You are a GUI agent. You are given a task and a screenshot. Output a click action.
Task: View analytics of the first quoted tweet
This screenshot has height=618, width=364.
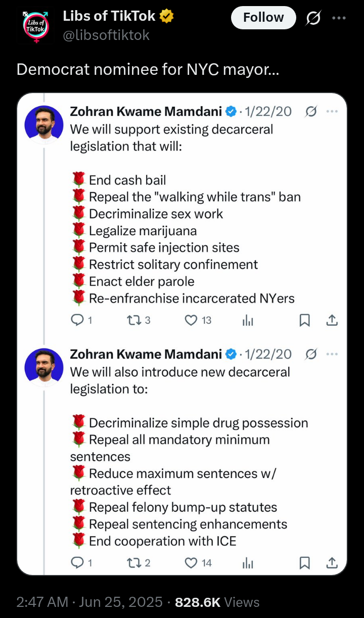pos(248,321)
